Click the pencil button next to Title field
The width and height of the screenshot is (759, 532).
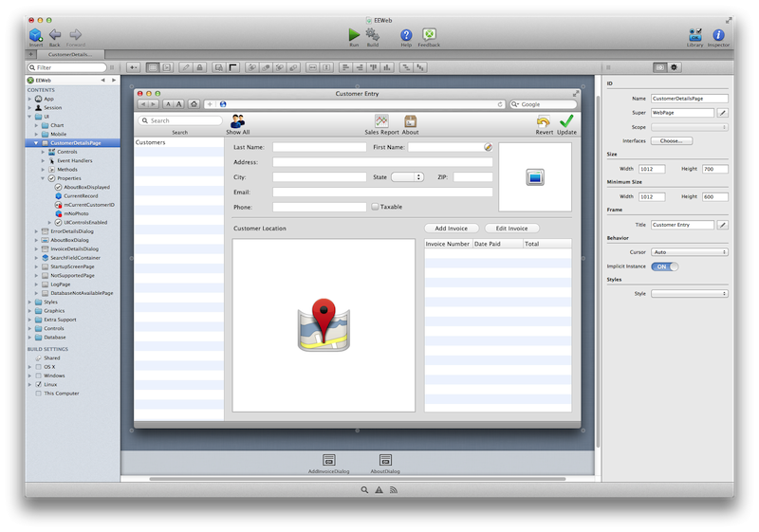point(722,225)
